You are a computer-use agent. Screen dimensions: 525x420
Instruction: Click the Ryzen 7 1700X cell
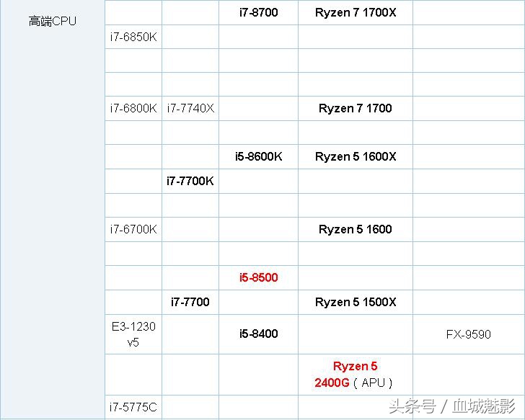[x=356, y=13]
